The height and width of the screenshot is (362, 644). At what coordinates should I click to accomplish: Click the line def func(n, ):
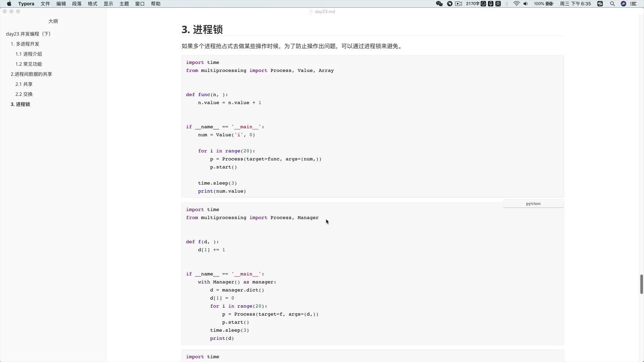coord(207,95)
